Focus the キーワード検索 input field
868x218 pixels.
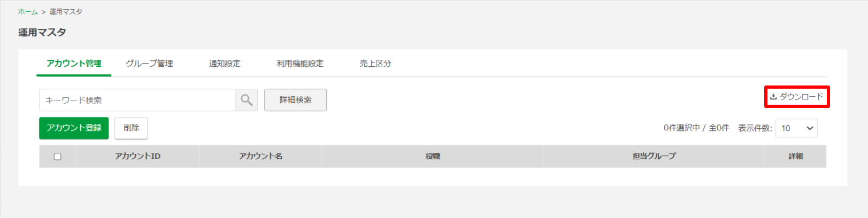click(x=137, y=100)
